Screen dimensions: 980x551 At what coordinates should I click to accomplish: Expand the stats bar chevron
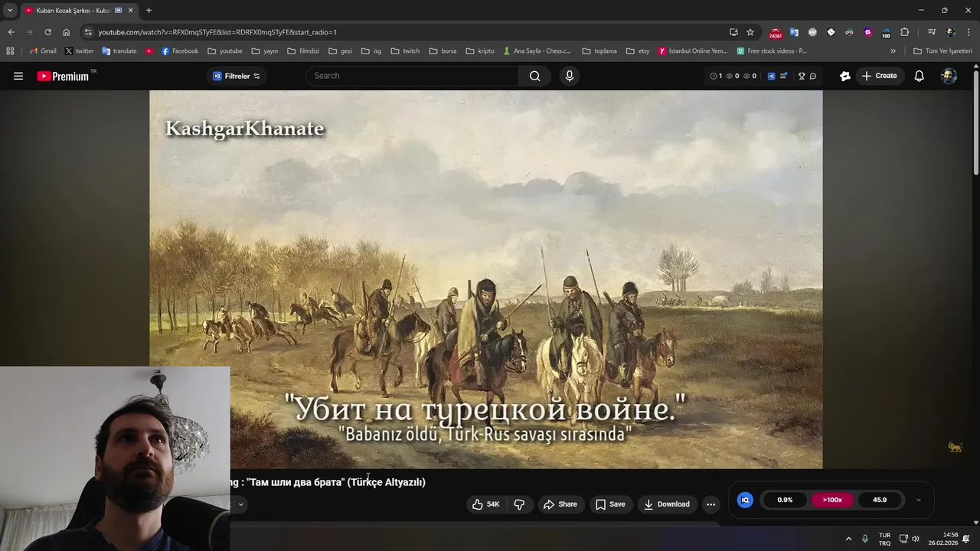[x=918, y=500]
